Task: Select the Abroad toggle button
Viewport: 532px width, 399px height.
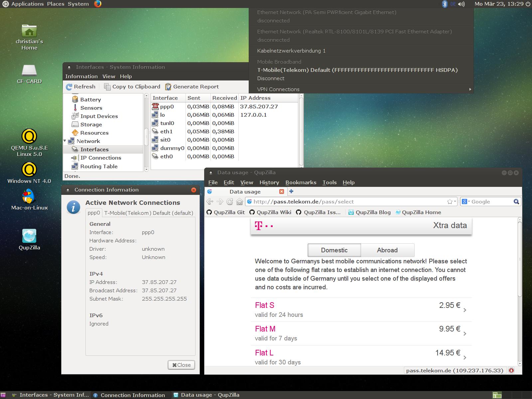Action: (387, 250)
